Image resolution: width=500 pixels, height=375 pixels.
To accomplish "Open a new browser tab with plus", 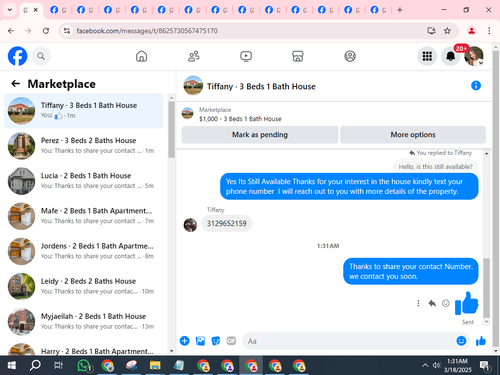I will pyautogui.click(x=400, y=10).
